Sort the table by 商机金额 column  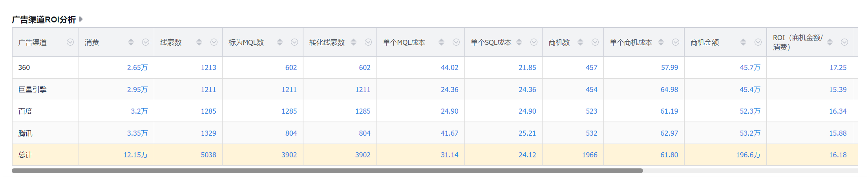[x=743, y=42]
